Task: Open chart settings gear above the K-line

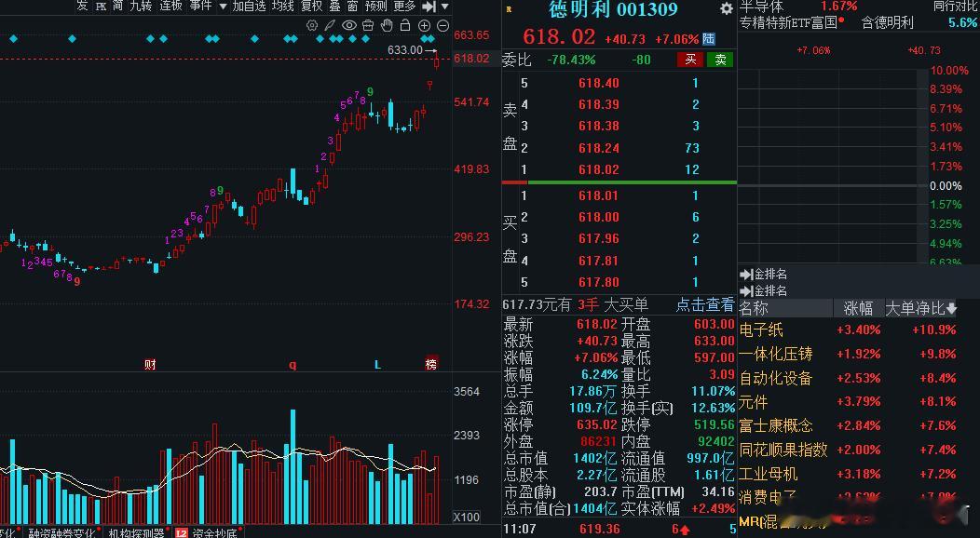Action: (312, 25)
